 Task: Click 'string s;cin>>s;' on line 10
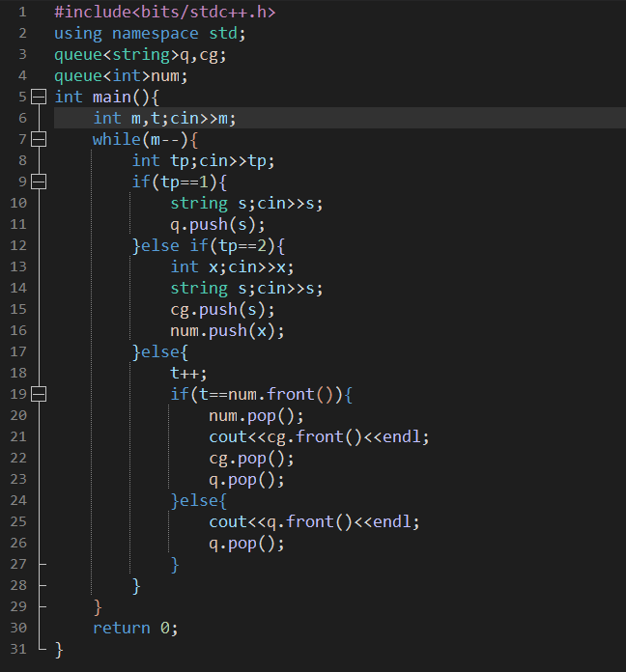[246, 203]
